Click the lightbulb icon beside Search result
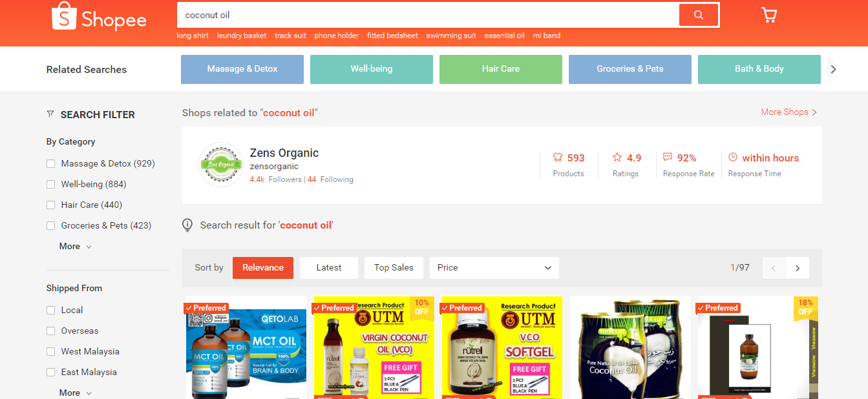868x399 pixels. [187, 225]
